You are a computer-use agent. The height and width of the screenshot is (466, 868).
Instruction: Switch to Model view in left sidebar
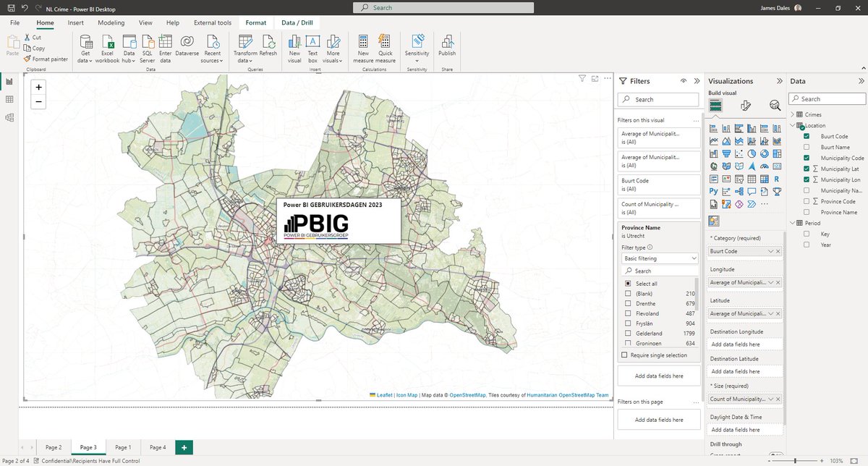[9, 117]
